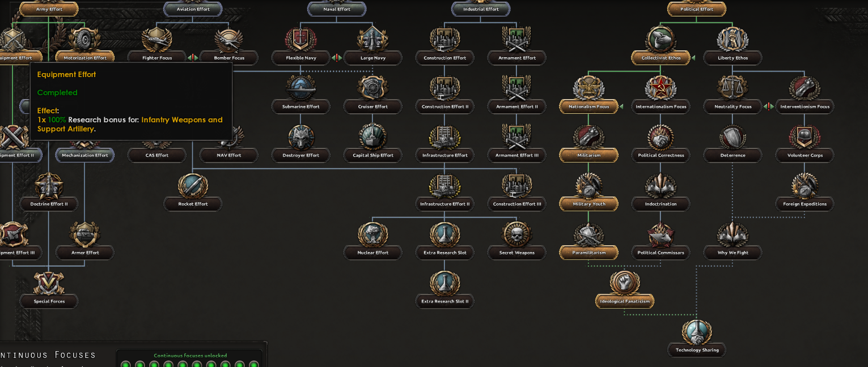This screenshot has width=868, height=367.
Task: Click the Destroyer Effort wolf icon
Action: [x=301, y=138]
